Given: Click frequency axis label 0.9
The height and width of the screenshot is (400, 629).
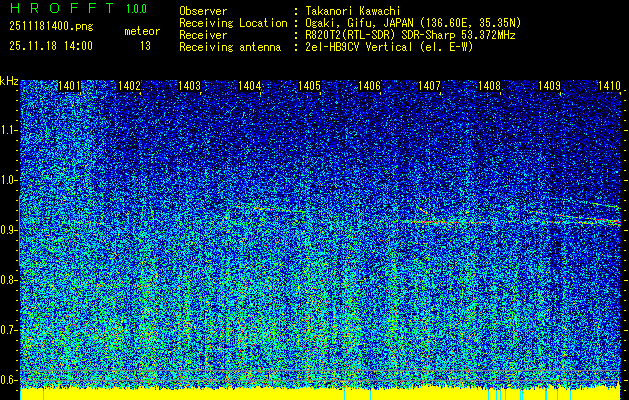Looking at the screenshot, I should pyautogui.click(x=9, y=230).
